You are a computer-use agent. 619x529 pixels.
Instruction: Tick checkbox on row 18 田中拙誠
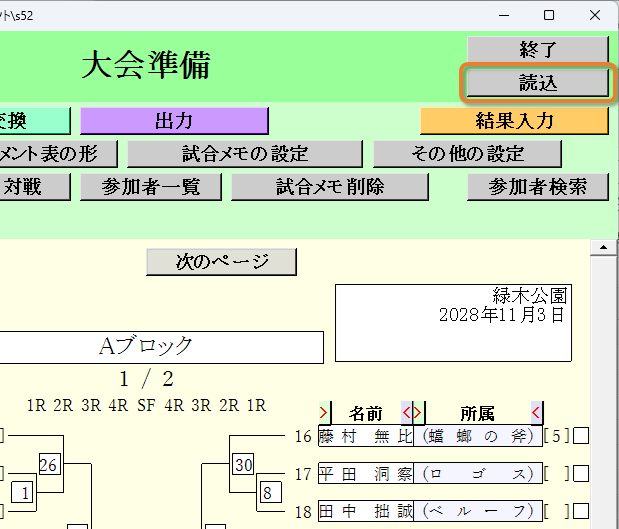(x=581, y=511)
